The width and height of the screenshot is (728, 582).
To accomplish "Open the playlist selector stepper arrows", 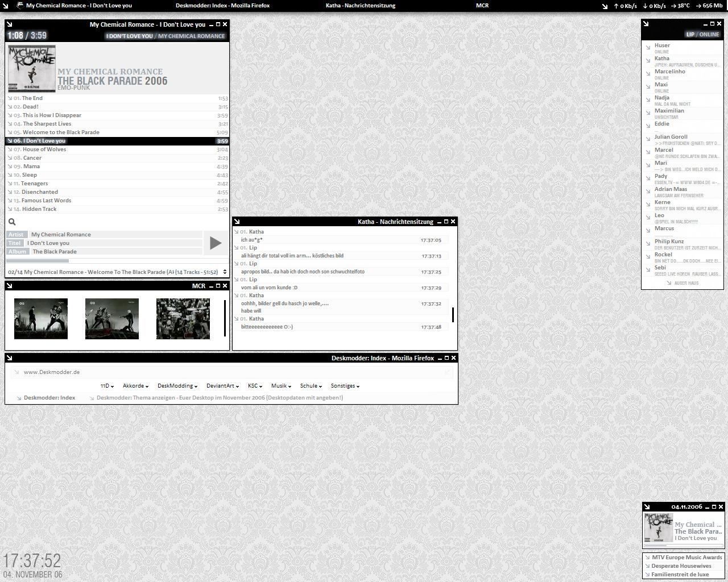I will (x=225, y=272).
